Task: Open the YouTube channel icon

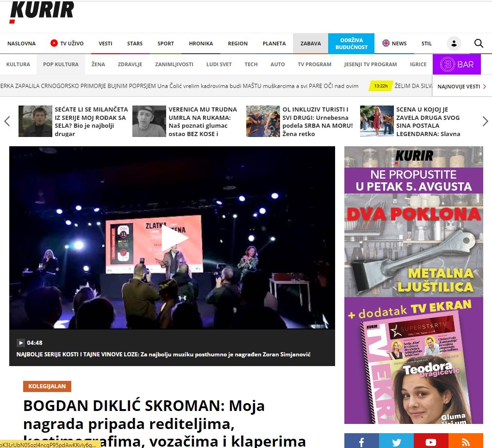Action: click(x=430, y=442)
